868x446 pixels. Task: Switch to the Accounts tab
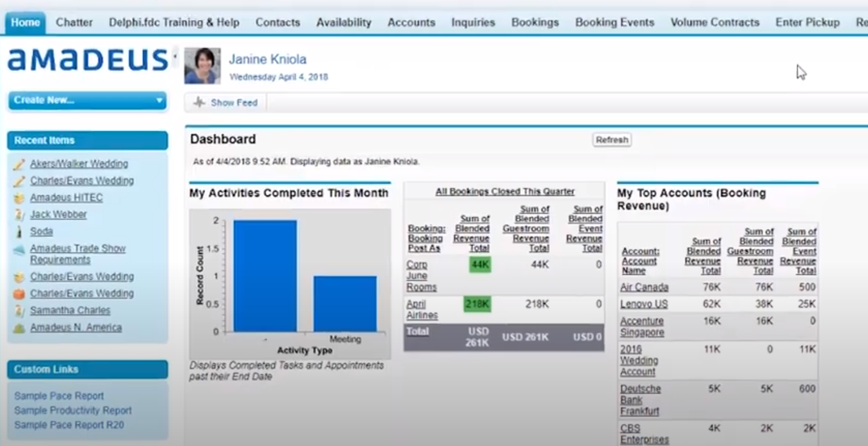411,22
